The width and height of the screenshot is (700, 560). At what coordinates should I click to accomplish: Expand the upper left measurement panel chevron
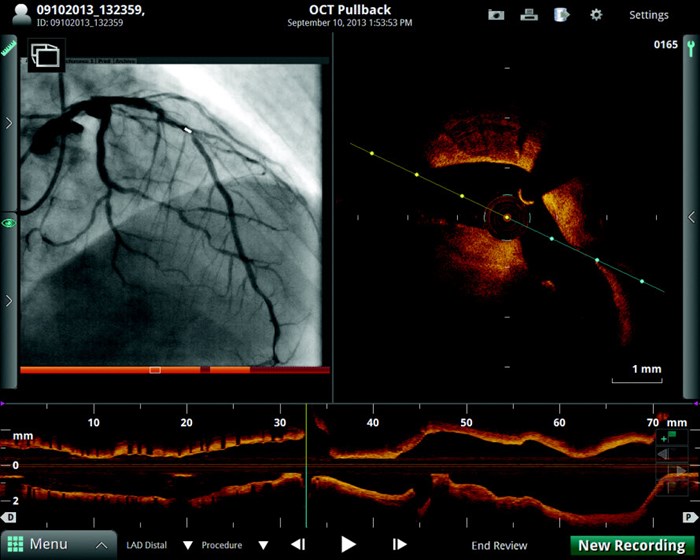(9, 123)
